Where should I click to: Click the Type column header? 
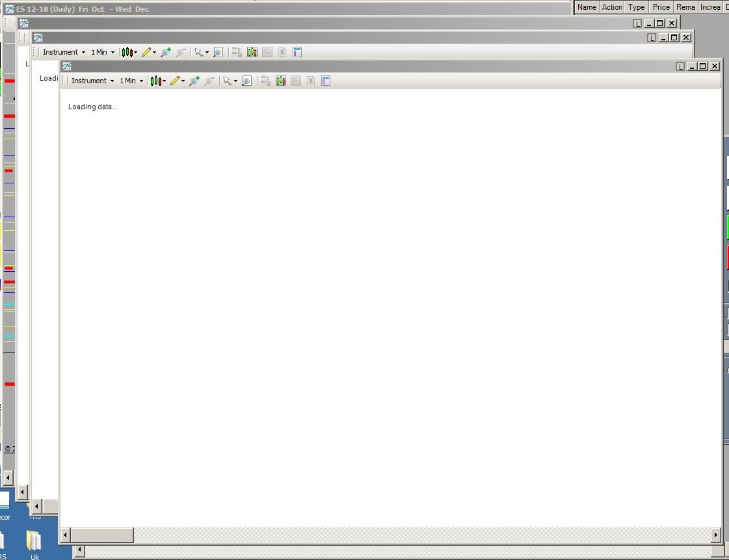pos(636,7)
